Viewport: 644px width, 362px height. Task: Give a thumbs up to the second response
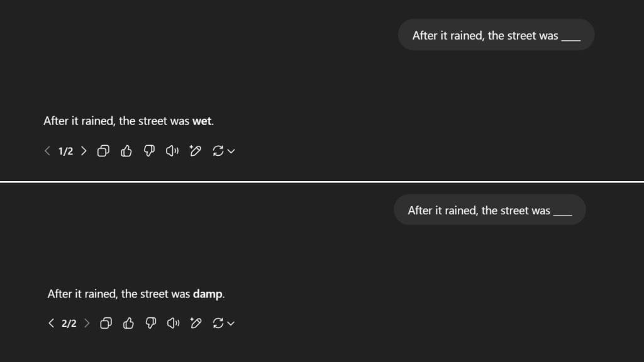[x=128, y=323]
